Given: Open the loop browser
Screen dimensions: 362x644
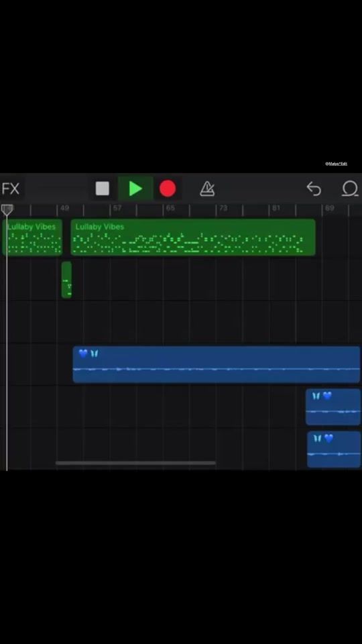Looking at the screenshot, I should [350, 189].
